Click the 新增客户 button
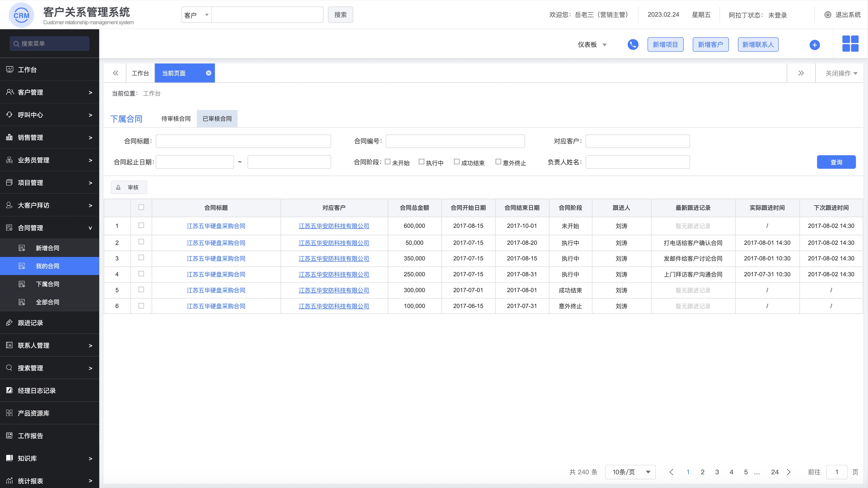The height and width of the screenshot is (488, 868). point(710,44)
